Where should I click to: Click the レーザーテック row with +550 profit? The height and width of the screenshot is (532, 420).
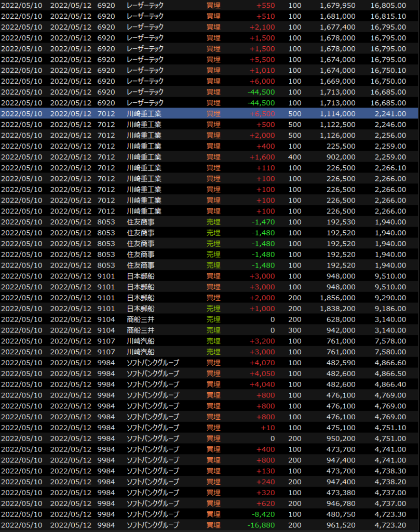pyautogui.click(x=208, y=5)
